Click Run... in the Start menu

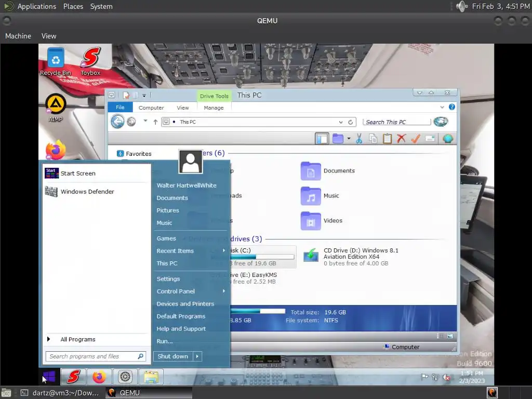pyautogui.click(x=165, y=341)
